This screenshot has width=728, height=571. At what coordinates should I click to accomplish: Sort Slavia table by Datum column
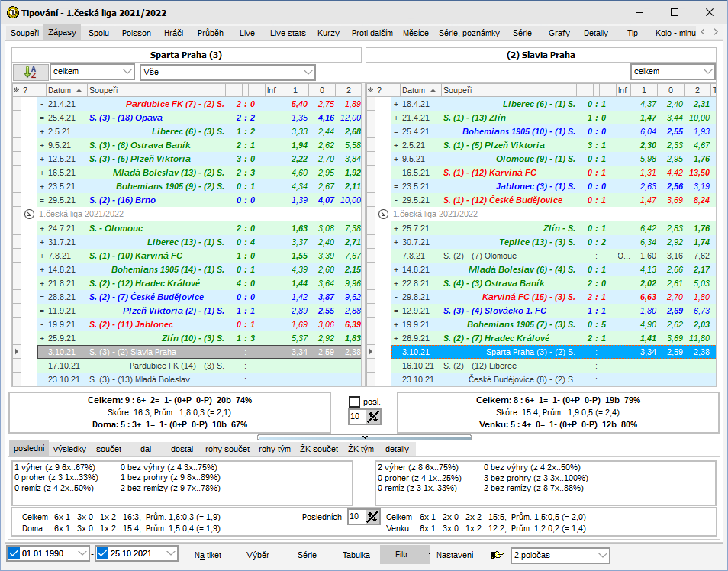tap(419, 90)
